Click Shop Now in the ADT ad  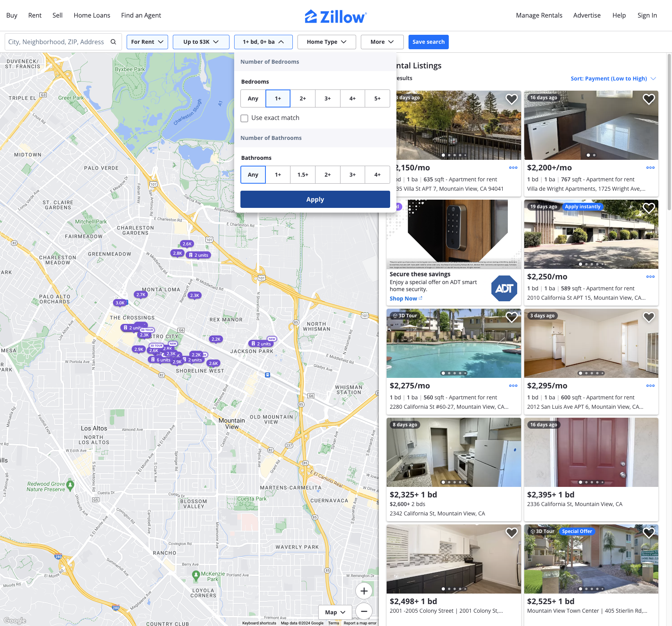pos(406,299)
